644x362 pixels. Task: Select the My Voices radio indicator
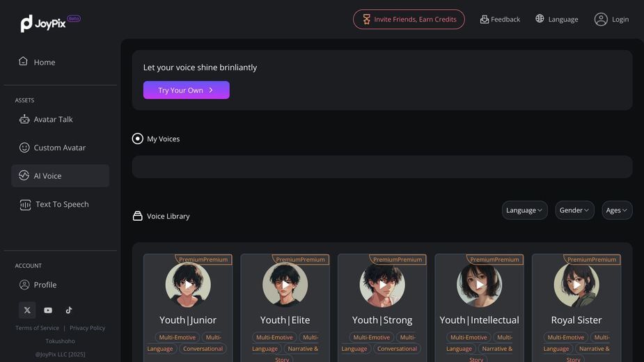click(x=138, y=139)
